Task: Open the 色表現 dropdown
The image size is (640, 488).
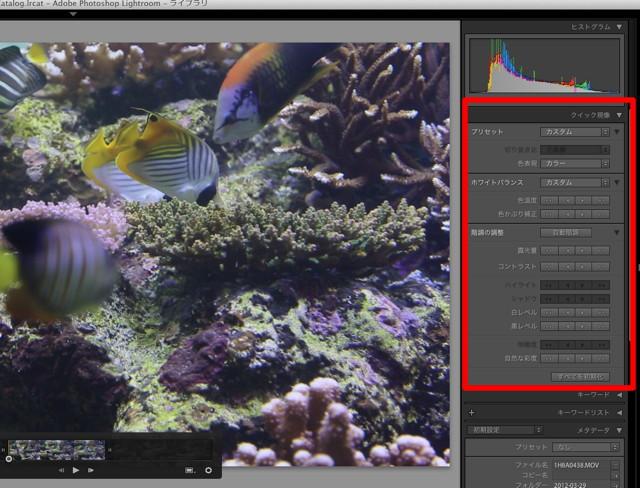Action: click(574, 162)
